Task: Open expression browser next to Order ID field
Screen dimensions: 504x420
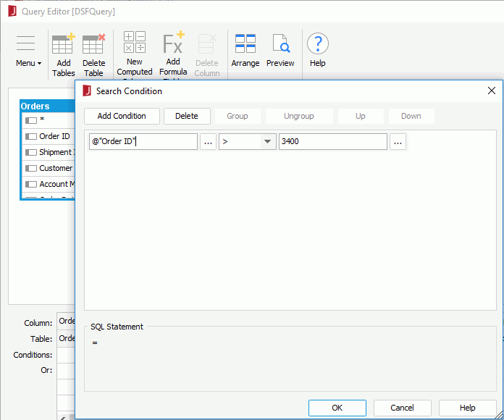Action: pos(208,142)
